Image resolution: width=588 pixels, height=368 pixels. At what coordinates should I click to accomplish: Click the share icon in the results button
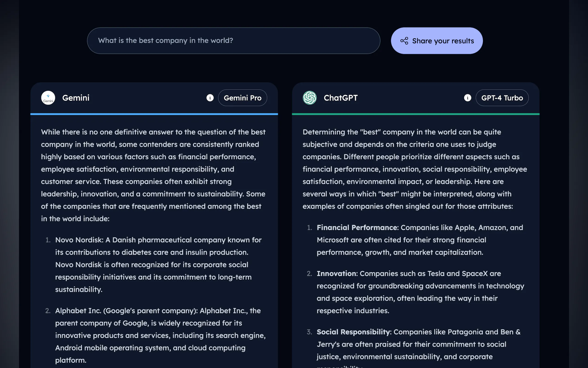(404, 41)
